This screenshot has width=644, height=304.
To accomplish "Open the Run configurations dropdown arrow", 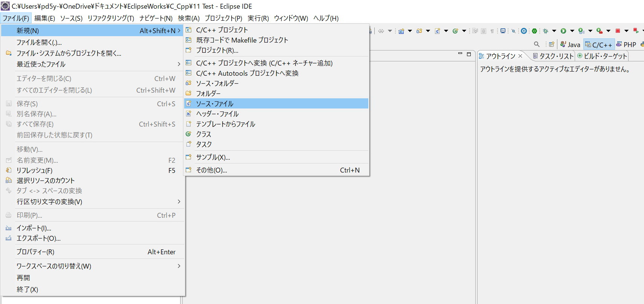I will pos(572,31).
